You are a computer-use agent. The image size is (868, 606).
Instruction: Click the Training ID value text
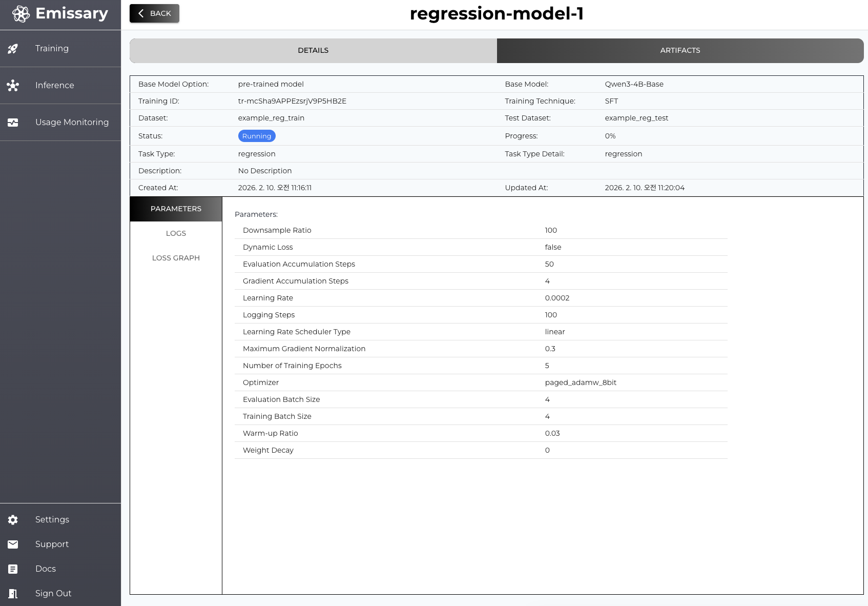(292, 101)
